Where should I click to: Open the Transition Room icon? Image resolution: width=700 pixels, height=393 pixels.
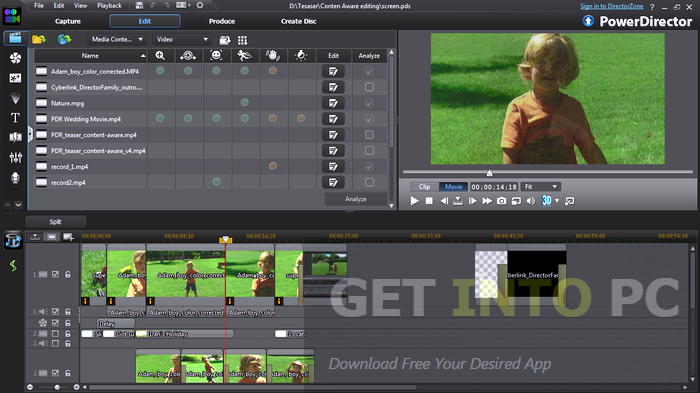15,137
